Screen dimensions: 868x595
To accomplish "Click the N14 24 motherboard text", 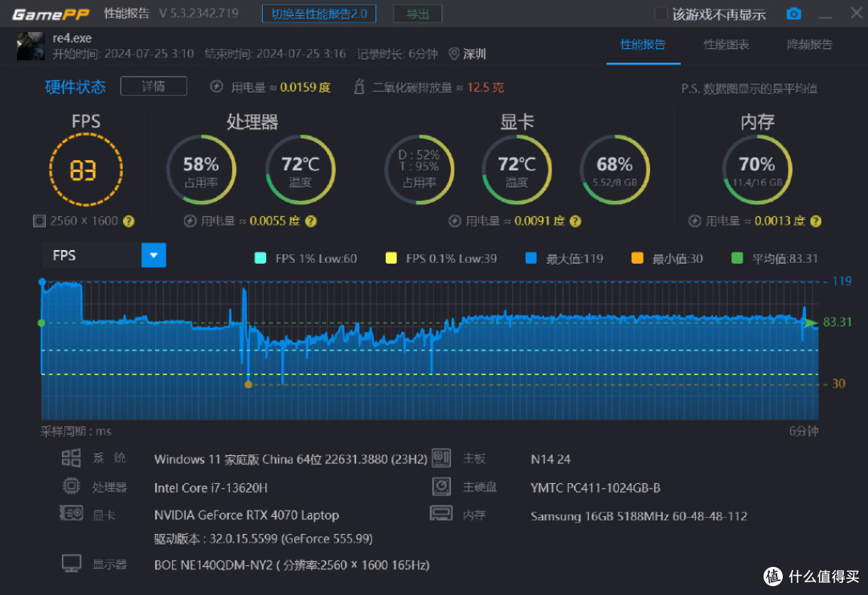I will pyautogui.click(x=551, y=459).
